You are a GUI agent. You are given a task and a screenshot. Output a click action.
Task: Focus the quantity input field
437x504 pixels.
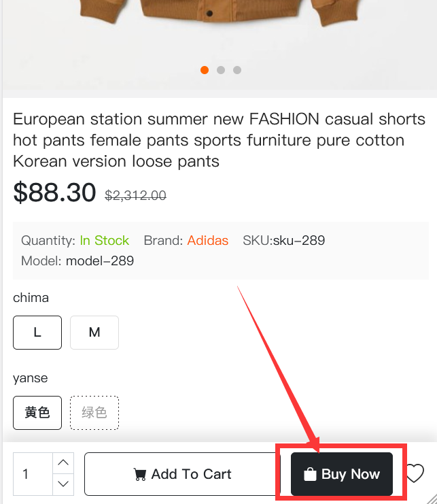(33, 474)
